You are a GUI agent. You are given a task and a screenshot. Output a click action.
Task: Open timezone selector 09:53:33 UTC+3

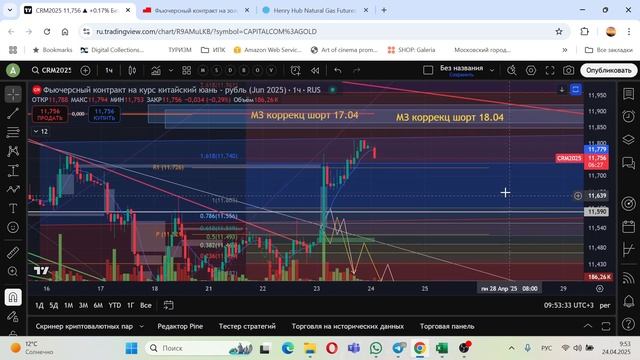pyautogui.click(x=569, y=305)
